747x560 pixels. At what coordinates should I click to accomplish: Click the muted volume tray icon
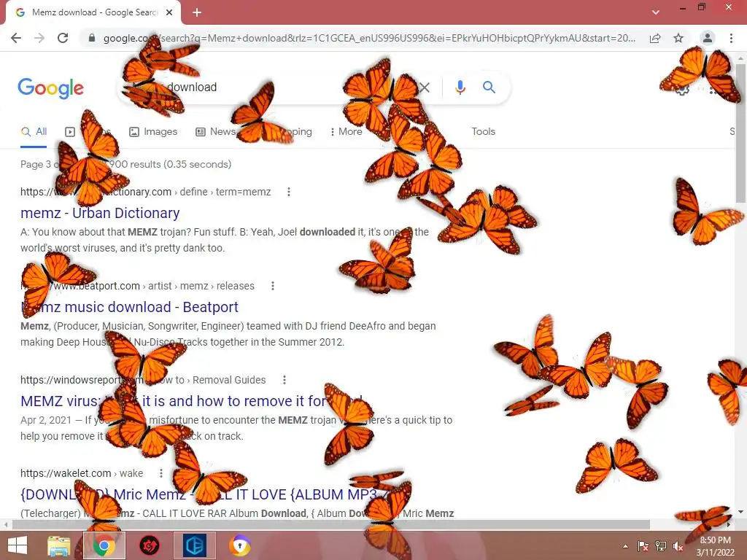[678, 546]
